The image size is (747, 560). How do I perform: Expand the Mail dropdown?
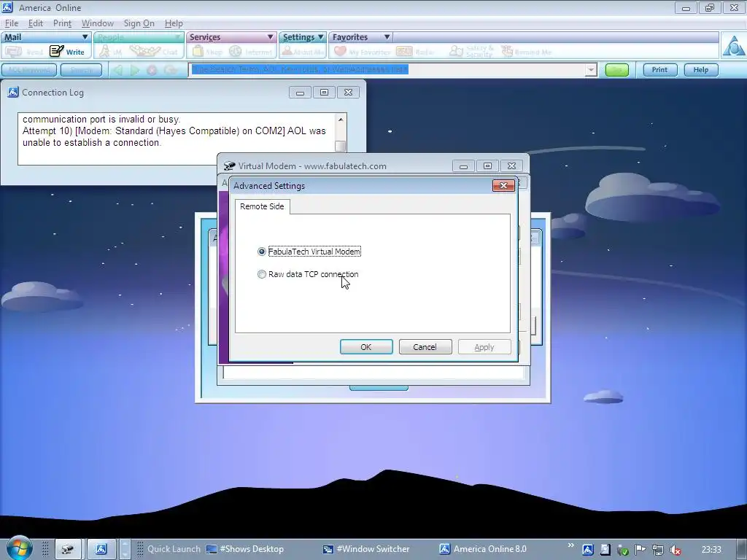85,37
